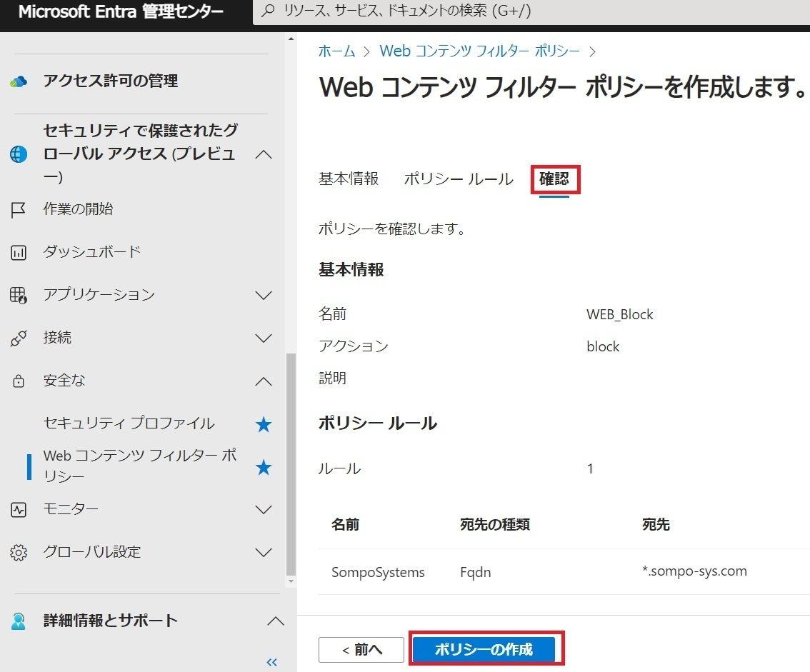Focus the resource search field
Screen dimensions: 810x672
[531, 11]
